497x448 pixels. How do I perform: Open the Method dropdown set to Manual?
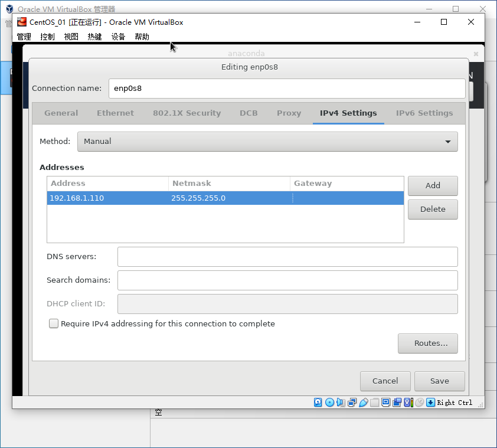[x=267, y=142]
